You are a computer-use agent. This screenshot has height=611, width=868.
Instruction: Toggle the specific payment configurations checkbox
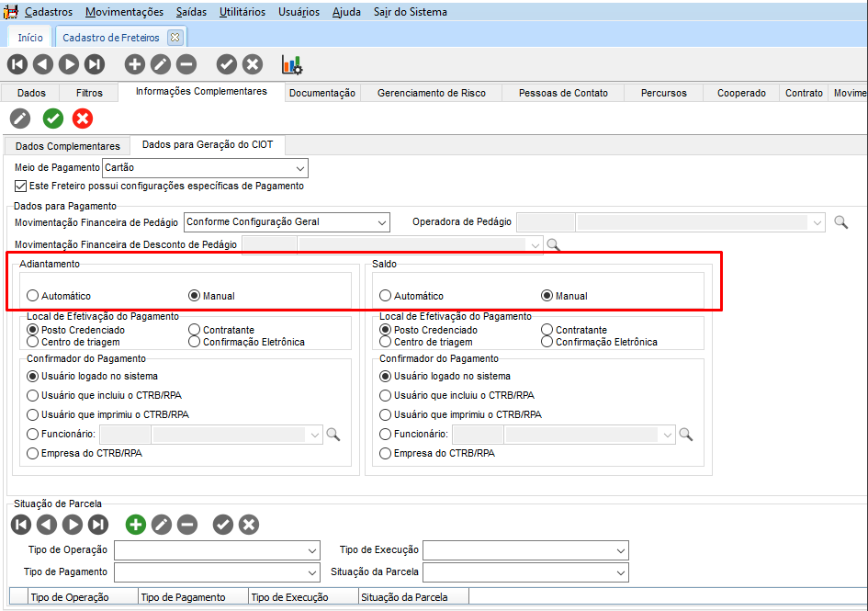pos(21,186)
